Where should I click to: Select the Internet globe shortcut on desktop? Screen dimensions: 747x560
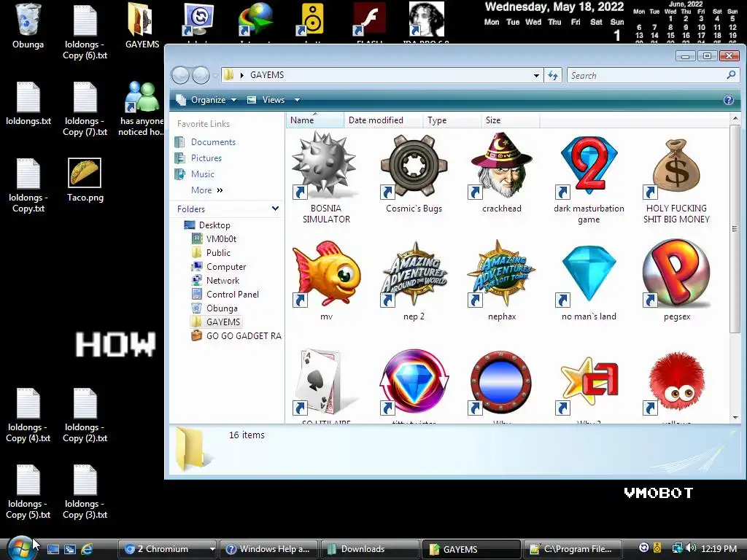[x=255, y=21]
